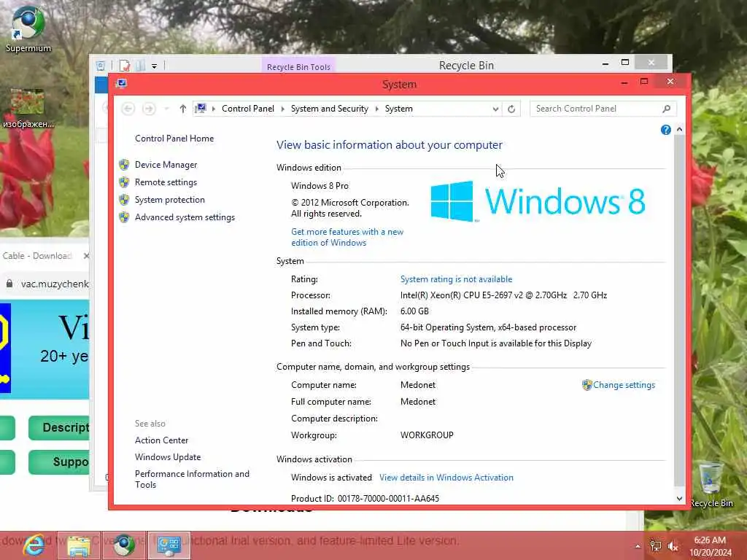Click Change settings link
The width and height of the screenshot is (747, 560).
click(x=624, y=385)
